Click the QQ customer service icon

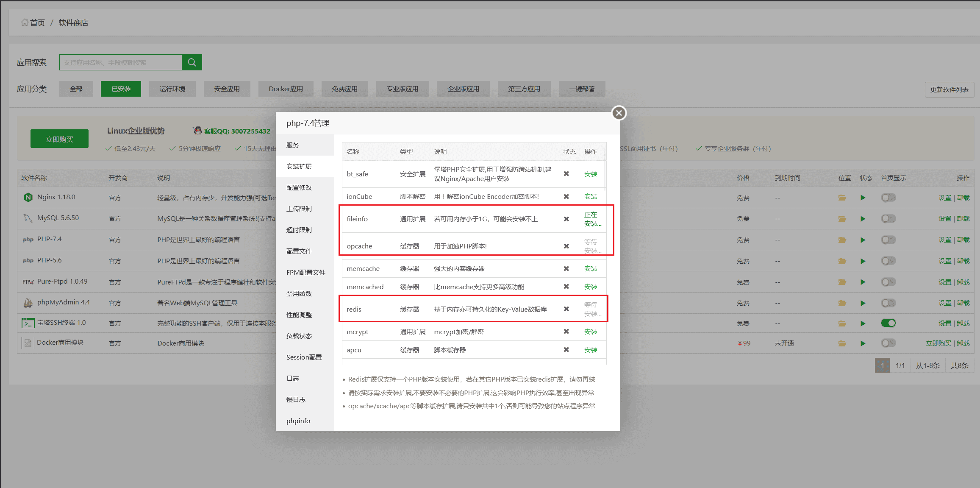(x=197, y=131)
